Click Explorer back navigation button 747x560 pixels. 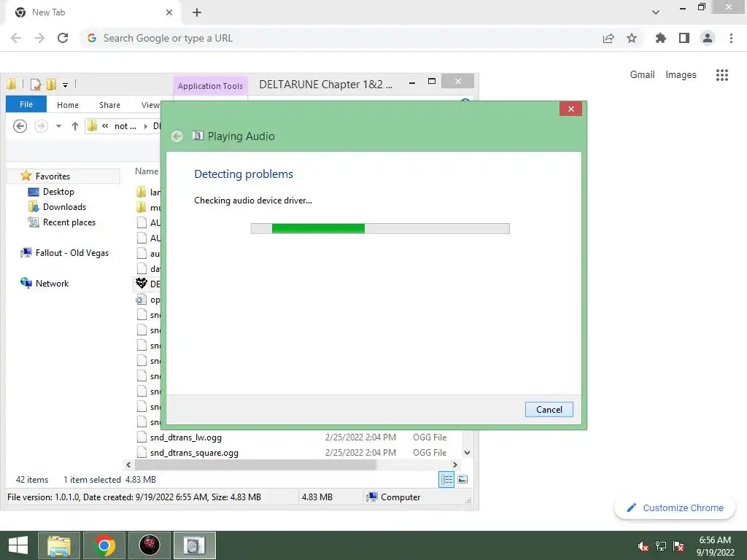(x=20, y=126)
